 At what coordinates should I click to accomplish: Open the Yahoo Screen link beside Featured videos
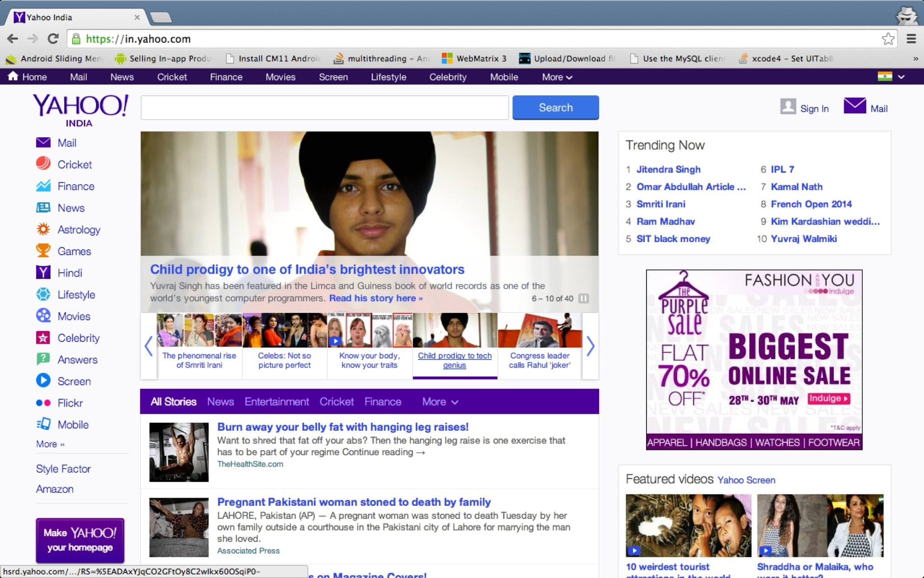pos(746,480)
